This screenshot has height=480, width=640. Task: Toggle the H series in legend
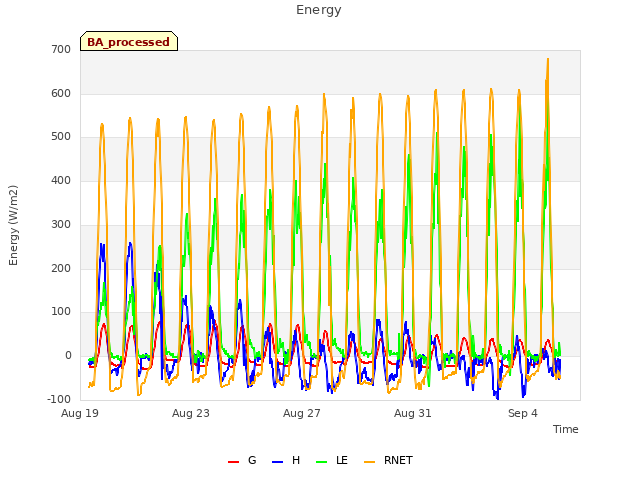pyautogui.click(x=286, y=460)
